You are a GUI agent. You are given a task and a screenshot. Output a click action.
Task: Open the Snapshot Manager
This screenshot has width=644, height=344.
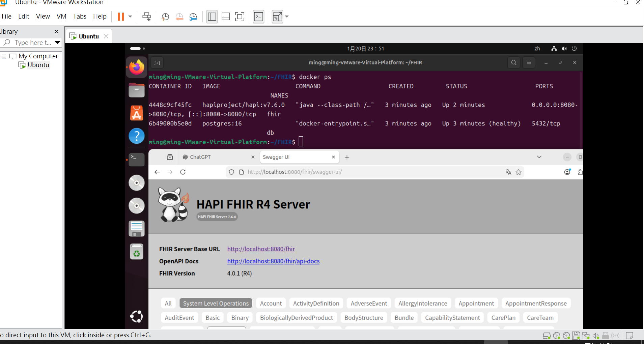click(x=193, y=16)
